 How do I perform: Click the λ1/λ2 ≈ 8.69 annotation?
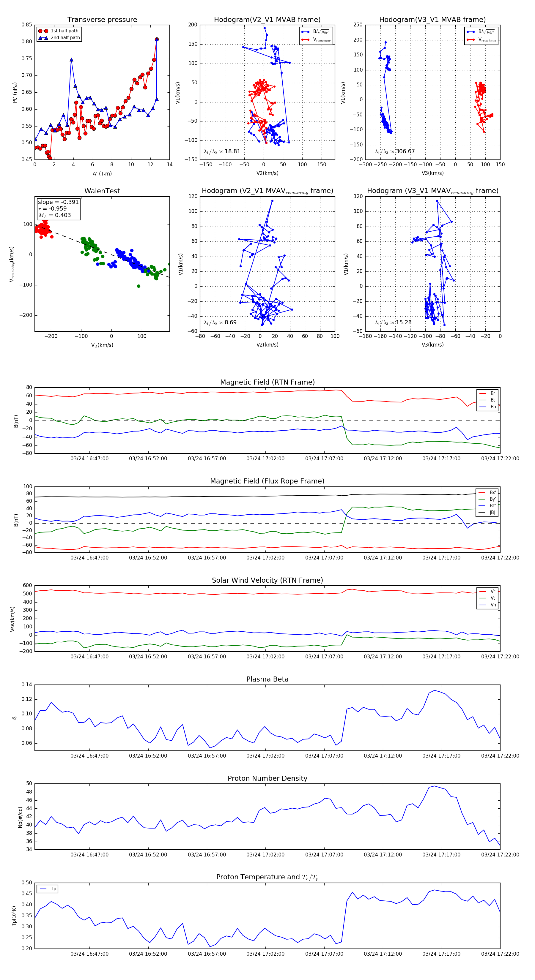220,323
